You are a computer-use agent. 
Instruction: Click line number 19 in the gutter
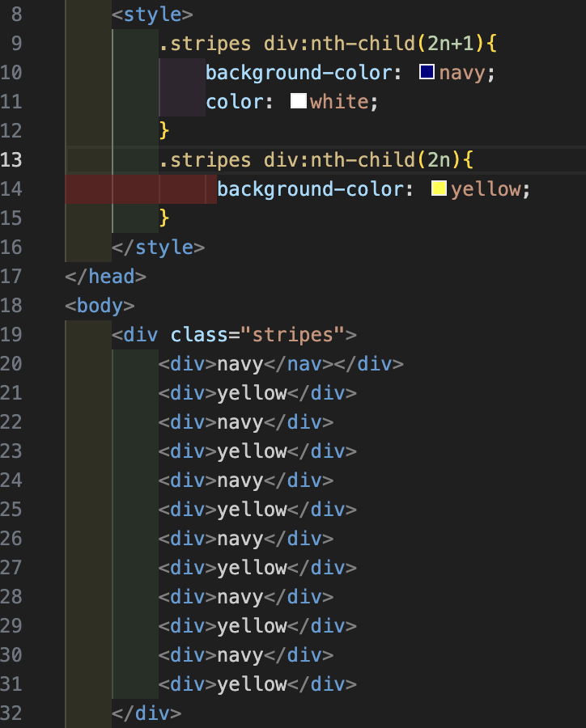click(11, 334)
